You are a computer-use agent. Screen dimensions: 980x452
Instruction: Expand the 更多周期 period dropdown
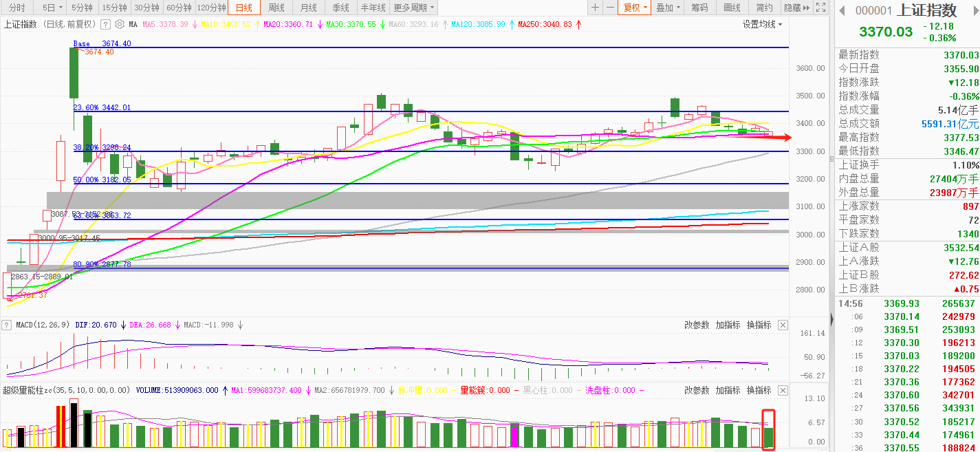pyautogui.click(x=414, y=8)
